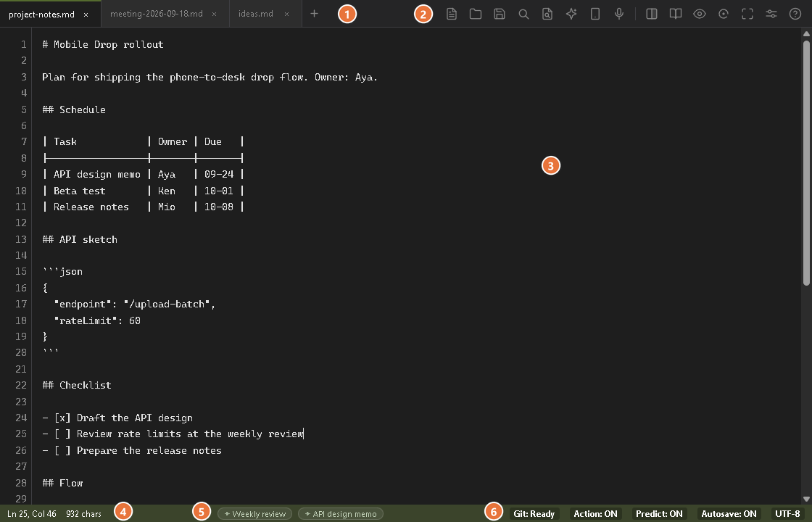Toggle split view with the two-pane icon
812x522 pixels.
(652, 14)
